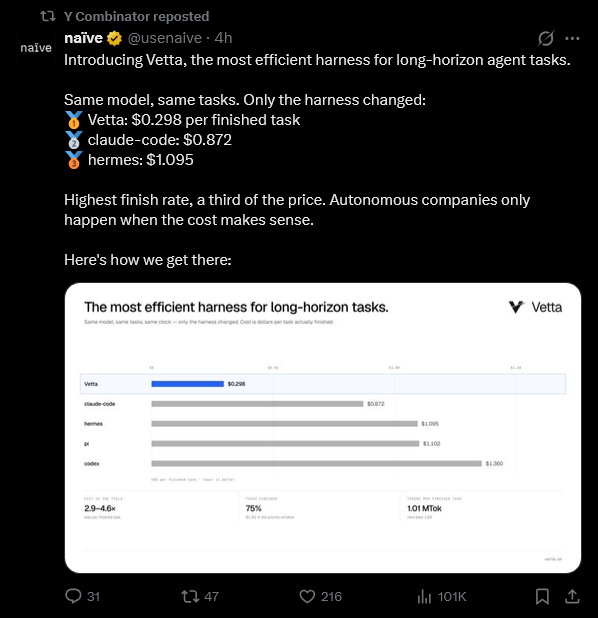Viewport: 598px width, 618px height.
Task: Repost this tweet using the retweet icon
Action: click(x=190, y=596)
